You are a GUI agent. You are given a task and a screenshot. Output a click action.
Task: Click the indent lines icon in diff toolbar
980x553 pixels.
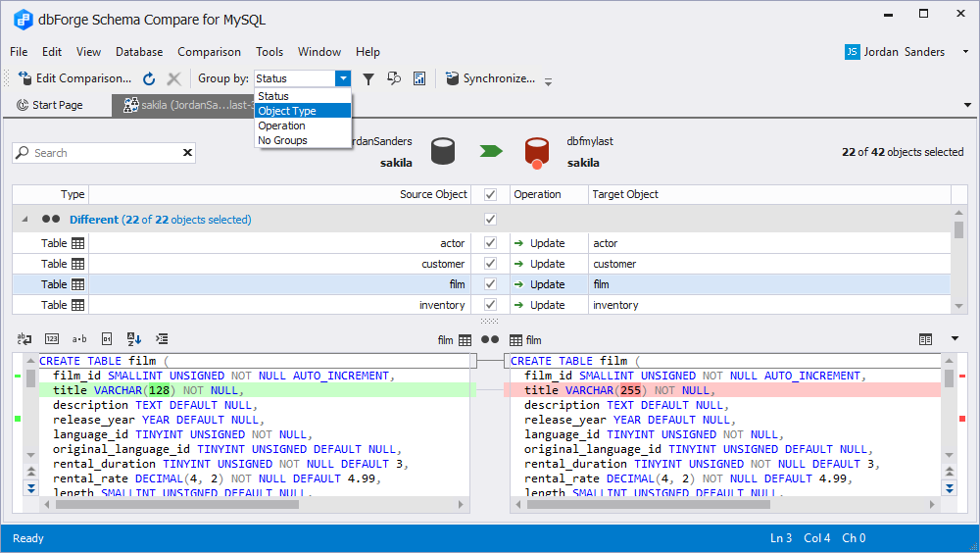pos(162,339)
